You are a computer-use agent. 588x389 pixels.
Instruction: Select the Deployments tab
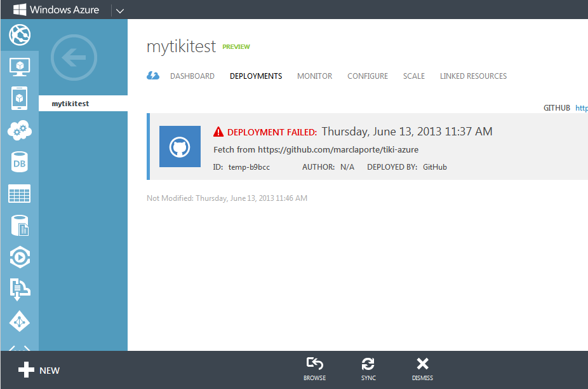coord(256,76)
